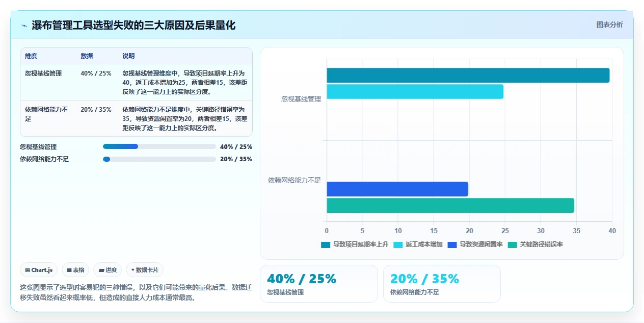Click the 忽视基线管理 progress bar
The image size is (644, 323).
coord(159,146)
